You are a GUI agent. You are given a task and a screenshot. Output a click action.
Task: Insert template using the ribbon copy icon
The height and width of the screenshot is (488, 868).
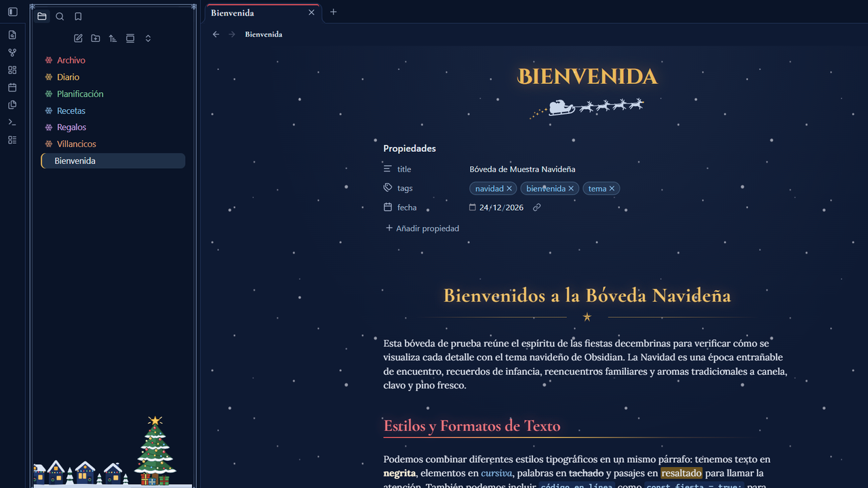[12, 105]
